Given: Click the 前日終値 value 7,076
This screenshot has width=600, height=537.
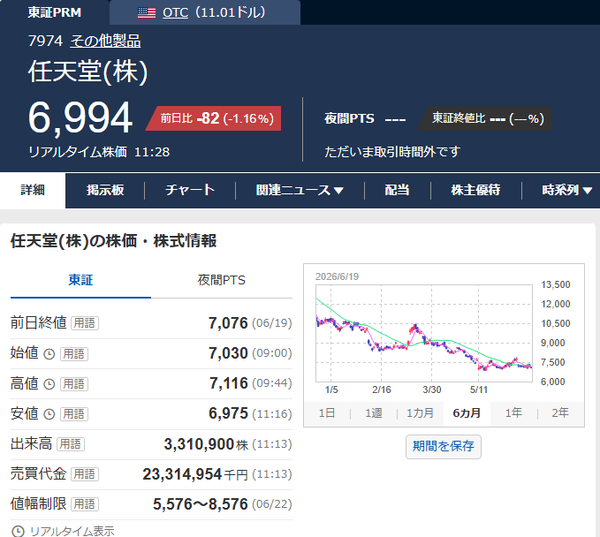Looking at the screenshot, I should pyautogui.click(x=228, y=323).
